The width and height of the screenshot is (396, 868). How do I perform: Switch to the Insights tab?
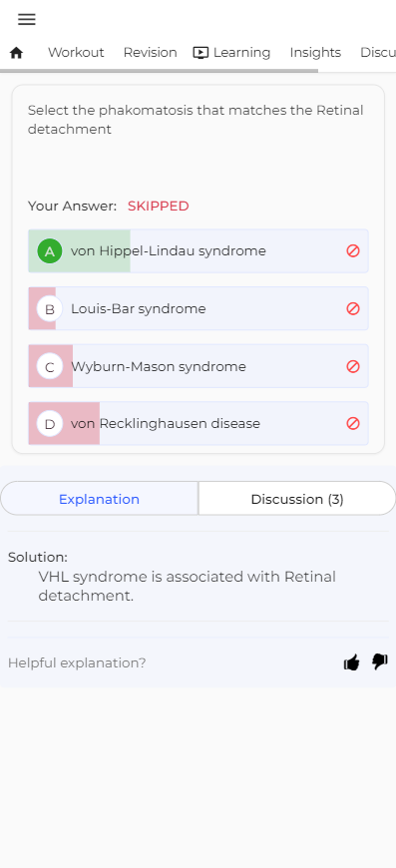tap(315, 53)
